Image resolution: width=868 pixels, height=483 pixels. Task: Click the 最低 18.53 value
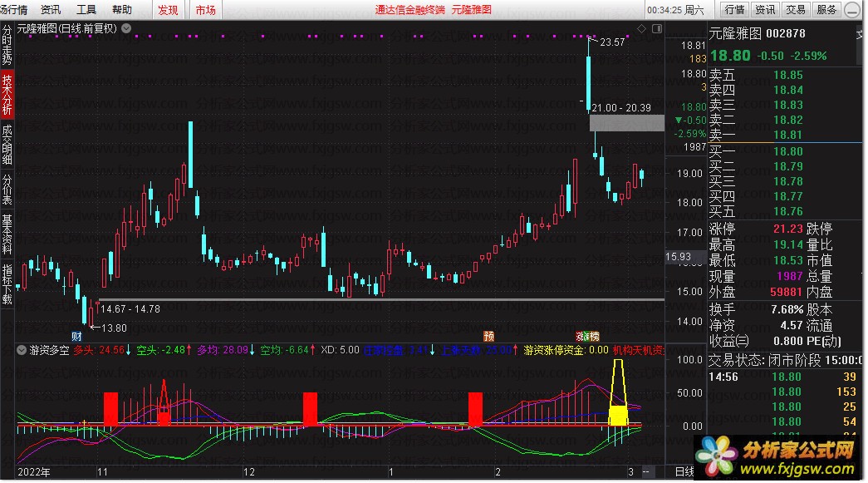point(787,260)
